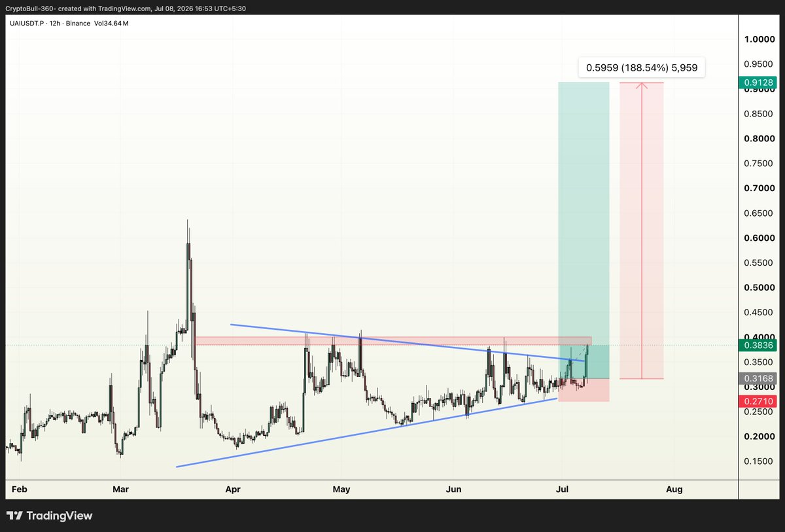
Task: Click the May label on time axis
Action: tap(341, 489)
